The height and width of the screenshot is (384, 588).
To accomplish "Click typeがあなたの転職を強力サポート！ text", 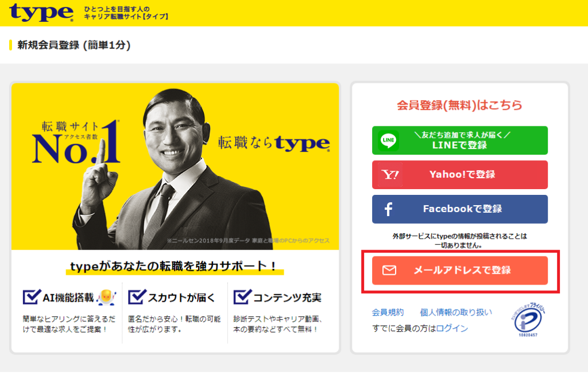I will (175, 266).
